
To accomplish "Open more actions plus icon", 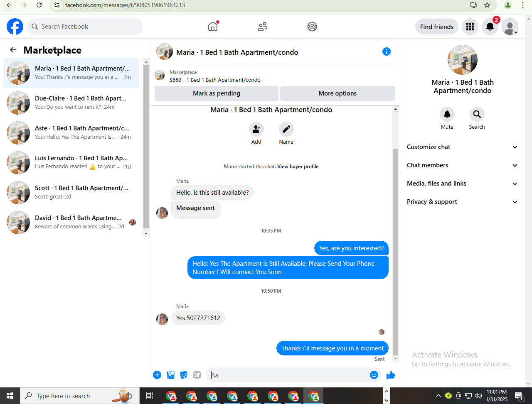I will [157, 375].
